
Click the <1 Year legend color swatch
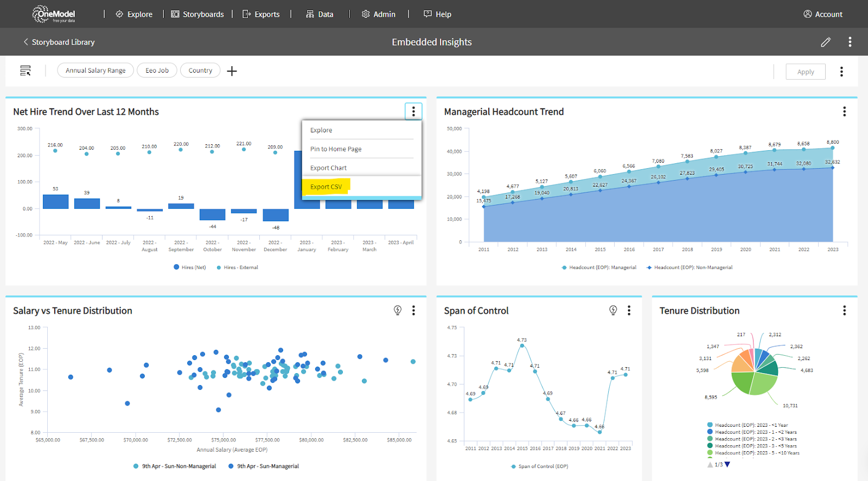pyautogui.click(x=710, y=425)
